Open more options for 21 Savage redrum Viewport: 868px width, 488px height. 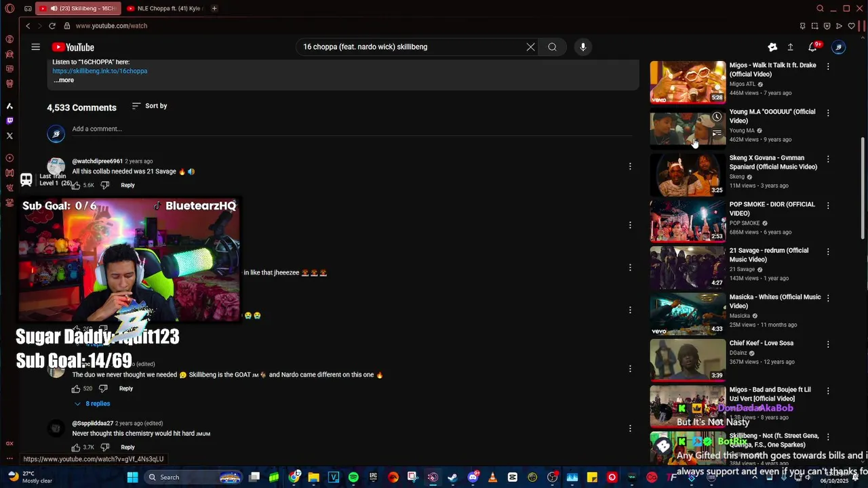[827, 251]
